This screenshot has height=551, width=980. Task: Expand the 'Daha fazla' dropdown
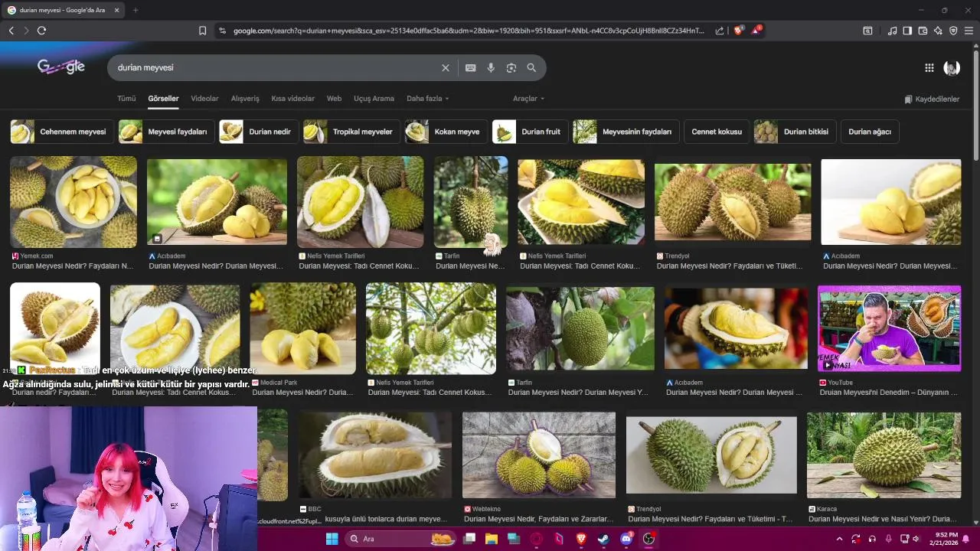pyautogui.click(x=427, y=99)
